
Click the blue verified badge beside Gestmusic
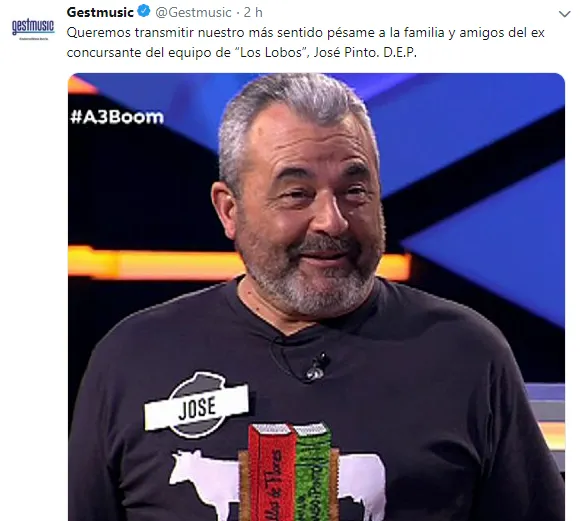tap(144, 12)
